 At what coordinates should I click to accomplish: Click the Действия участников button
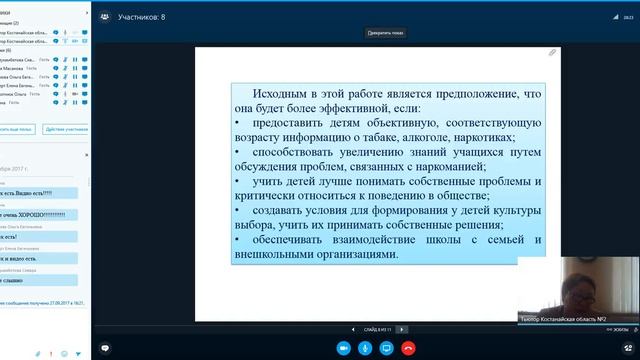coord(66,129)
